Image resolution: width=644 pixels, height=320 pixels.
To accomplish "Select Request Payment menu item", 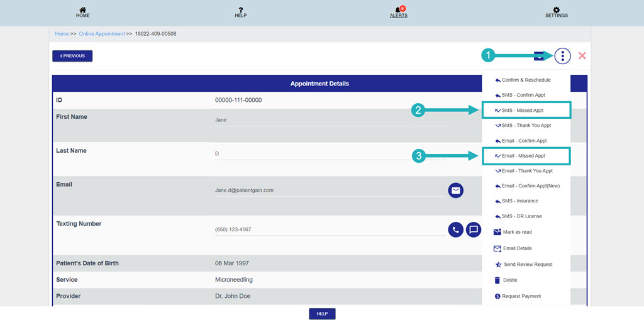I will [x=521, y=296].
